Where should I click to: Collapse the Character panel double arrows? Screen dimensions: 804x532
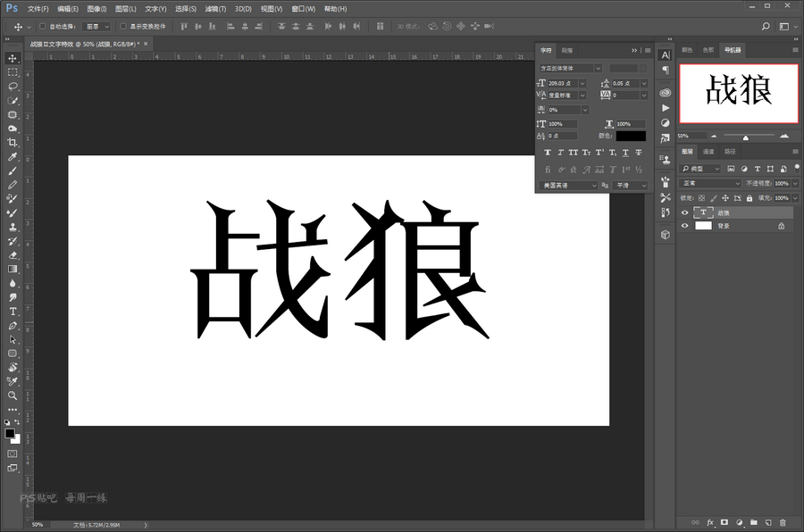[x=634, y=50]
